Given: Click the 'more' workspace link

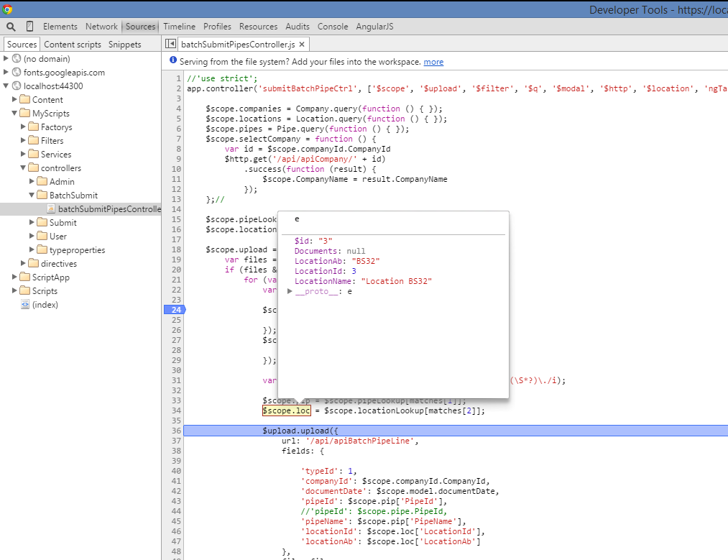Looking at the screenshot, I should point(433,62).
